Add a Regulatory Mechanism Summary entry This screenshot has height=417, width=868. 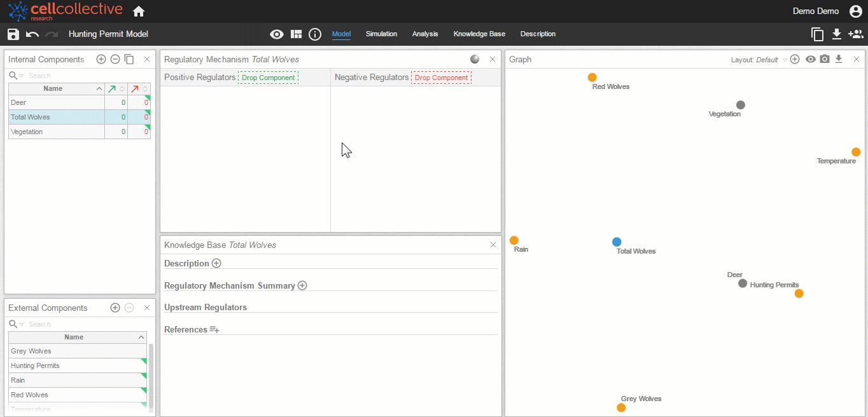point(302,285)
